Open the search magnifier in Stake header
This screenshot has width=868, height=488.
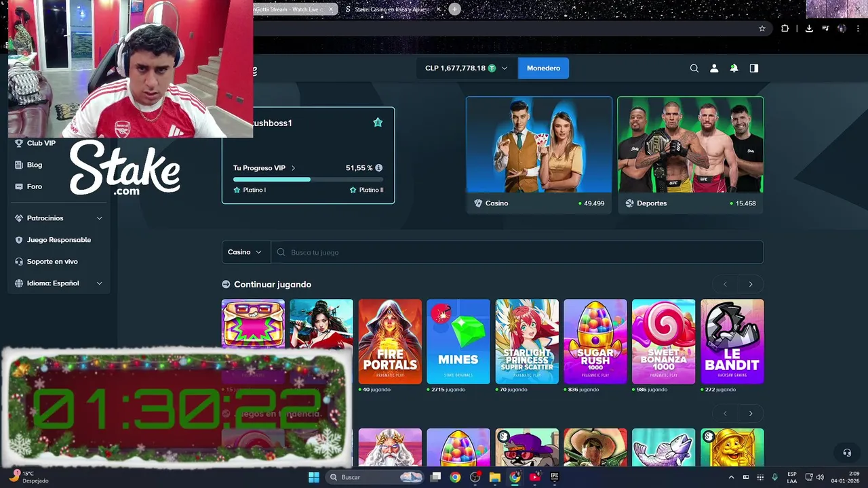tap(694, 68)
